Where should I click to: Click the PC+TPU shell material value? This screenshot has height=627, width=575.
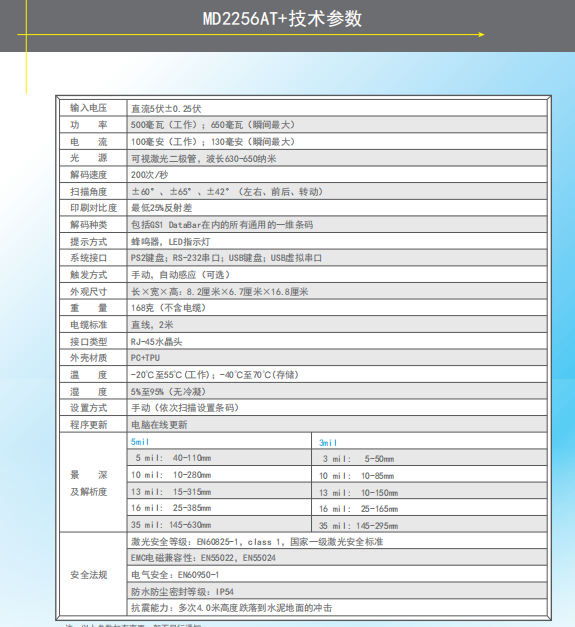145,358
